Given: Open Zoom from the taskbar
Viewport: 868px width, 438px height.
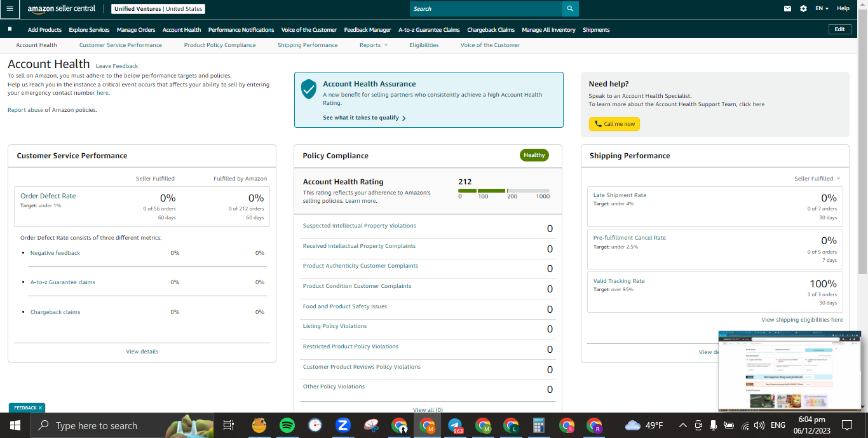Looking at the screenshot, I should point(343,425).
